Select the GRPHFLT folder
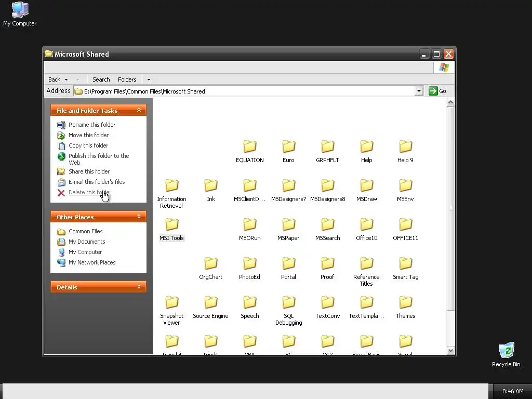Image resolution: width=532 pixels, height=399 pixels. tap(327, 151)
